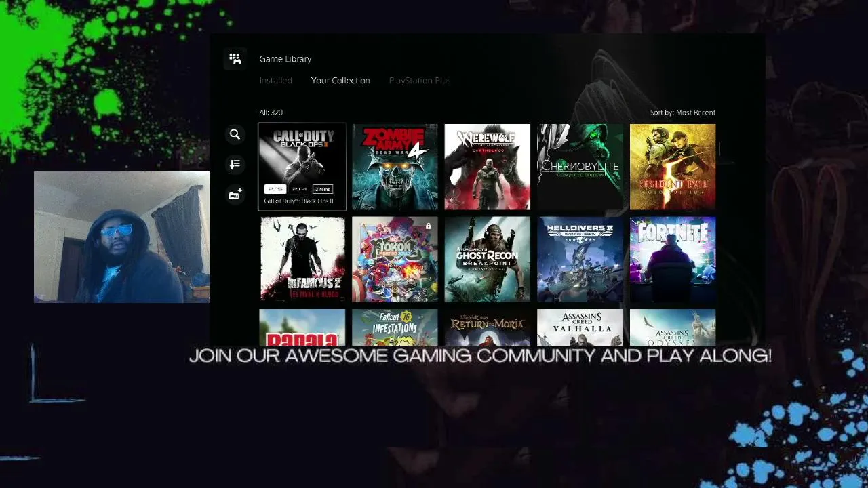Click the 2 items badge
868x488 pixels.
(323, 189)
